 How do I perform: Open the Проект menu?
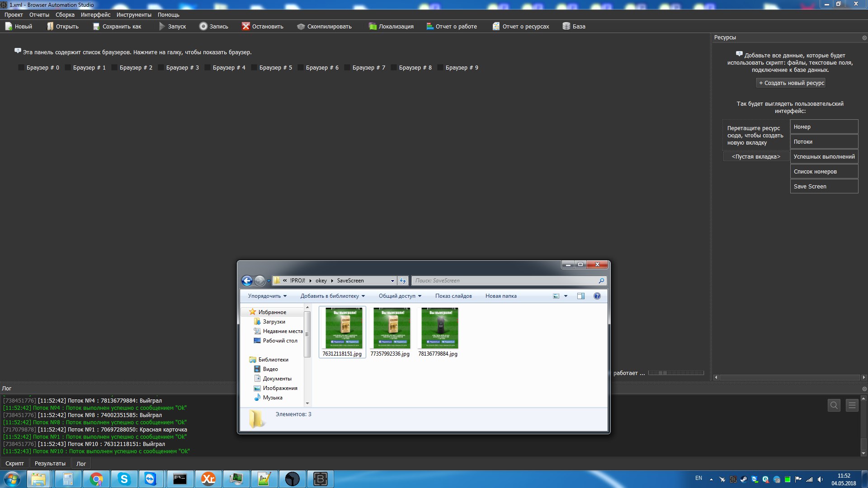(14, 14)
